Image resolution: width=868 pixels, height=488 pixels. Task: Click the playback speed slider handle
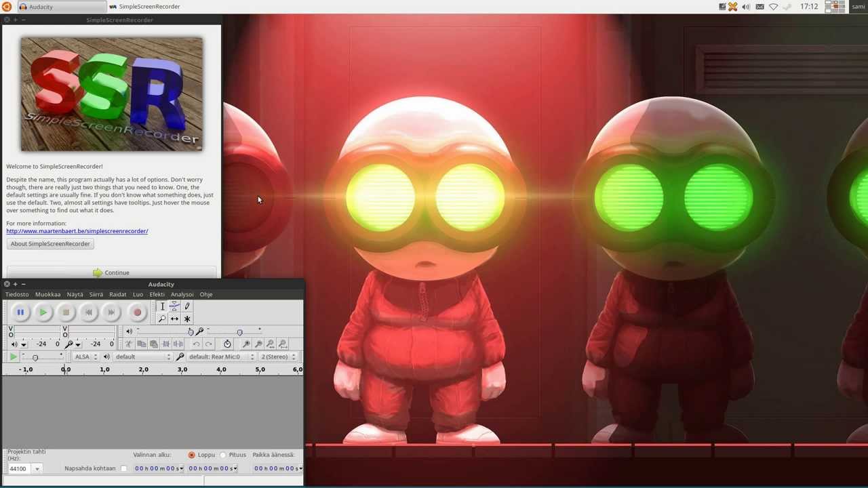click(35, 357)
